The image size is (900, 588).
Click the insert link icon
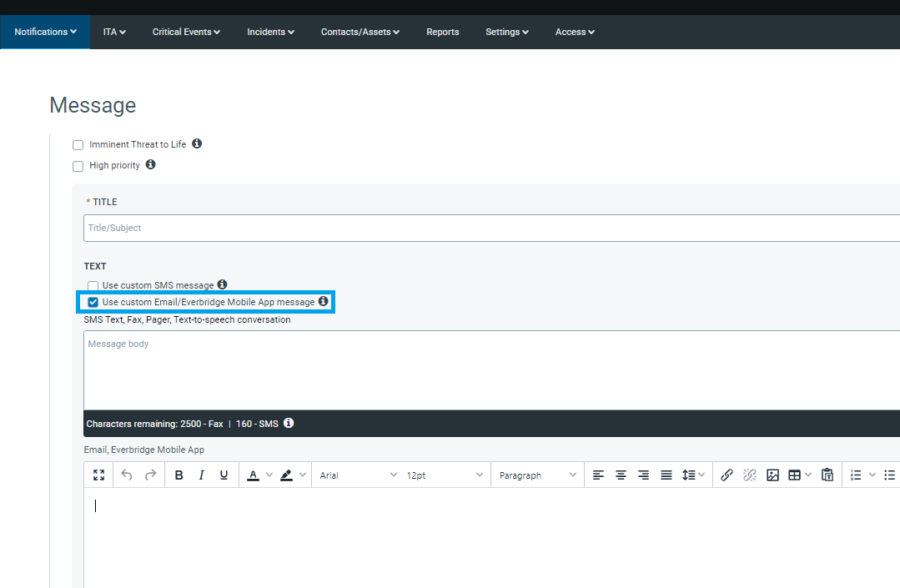coord(727,475)
